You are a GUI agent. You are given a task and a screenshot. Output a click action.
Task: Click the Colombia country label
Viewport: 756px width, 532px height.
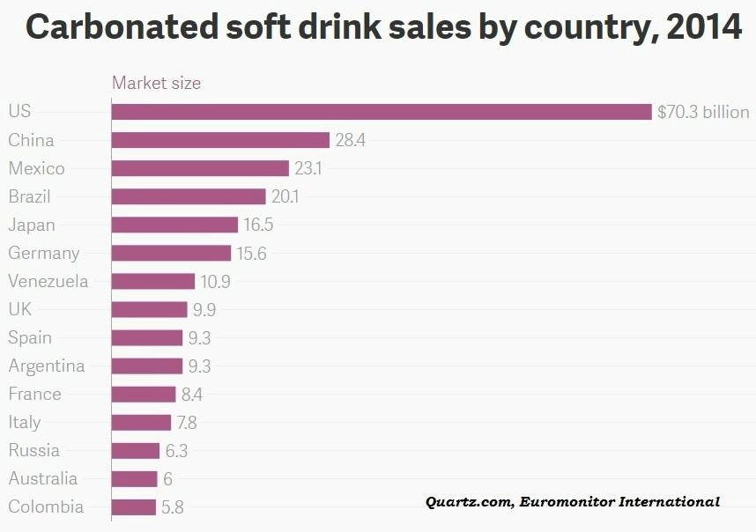46,506
